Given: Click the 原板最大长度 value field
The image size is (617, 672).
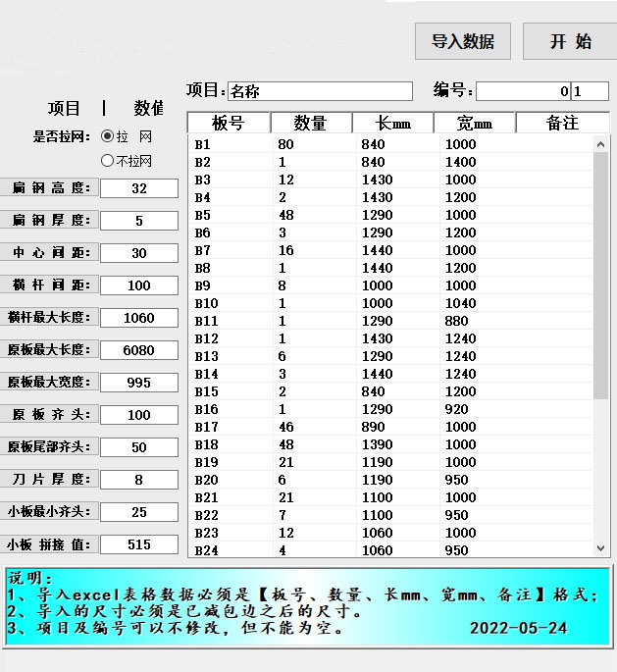Looking at the screenshot, I should (138, 350).
